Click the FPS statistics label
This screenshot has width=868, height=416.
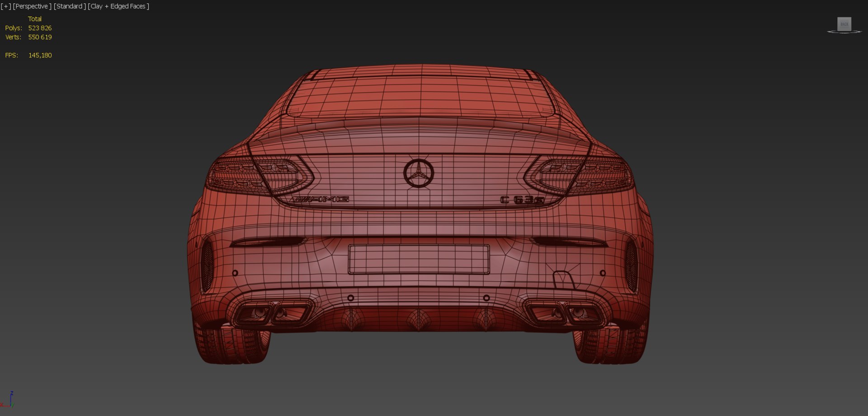pos(12,55)
